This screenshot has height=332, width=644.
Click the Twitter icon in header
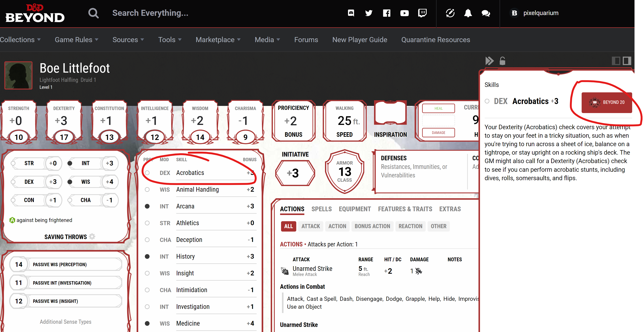[x=369, y=13]
